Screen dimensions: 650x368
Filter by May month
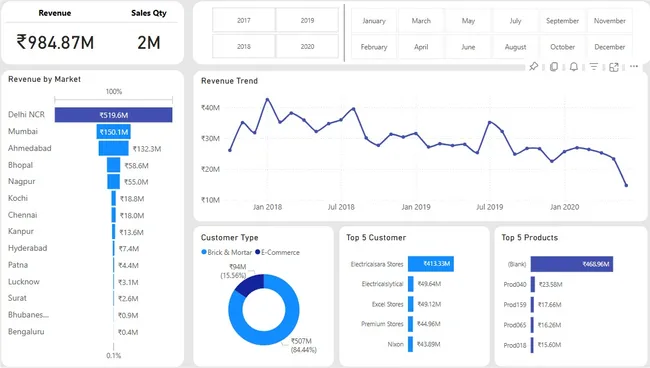pyautogui.click(x=468, y=21)
